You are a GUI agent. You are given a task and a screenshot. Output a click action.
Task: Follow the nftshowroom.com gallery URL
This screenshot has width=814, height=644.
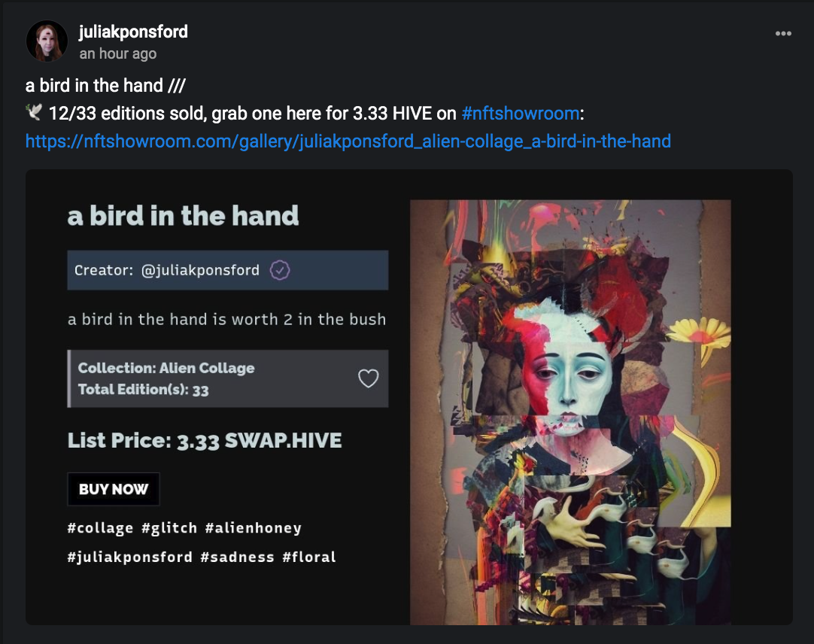click(x=348, y=141)
